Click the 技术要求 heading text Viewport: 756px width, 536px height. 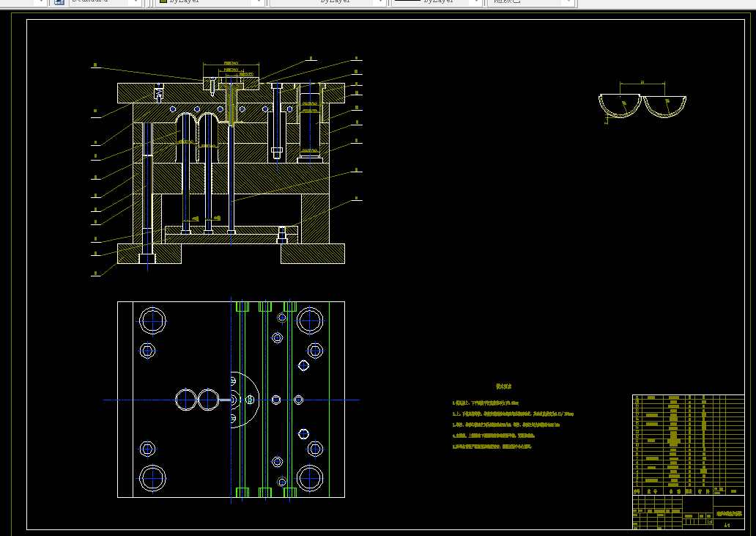pos(503,386)
